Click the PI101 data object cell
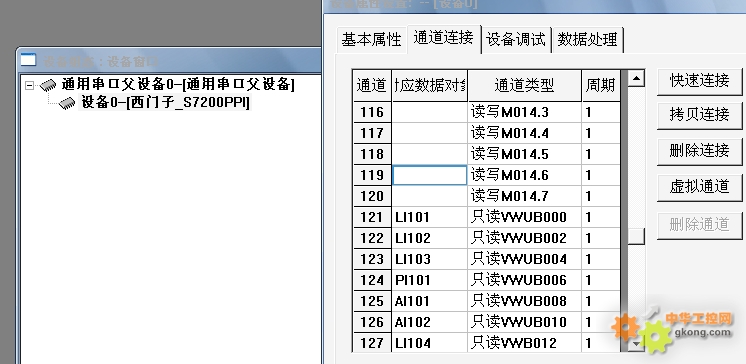The image size is (746, 364). coord(430,280)
